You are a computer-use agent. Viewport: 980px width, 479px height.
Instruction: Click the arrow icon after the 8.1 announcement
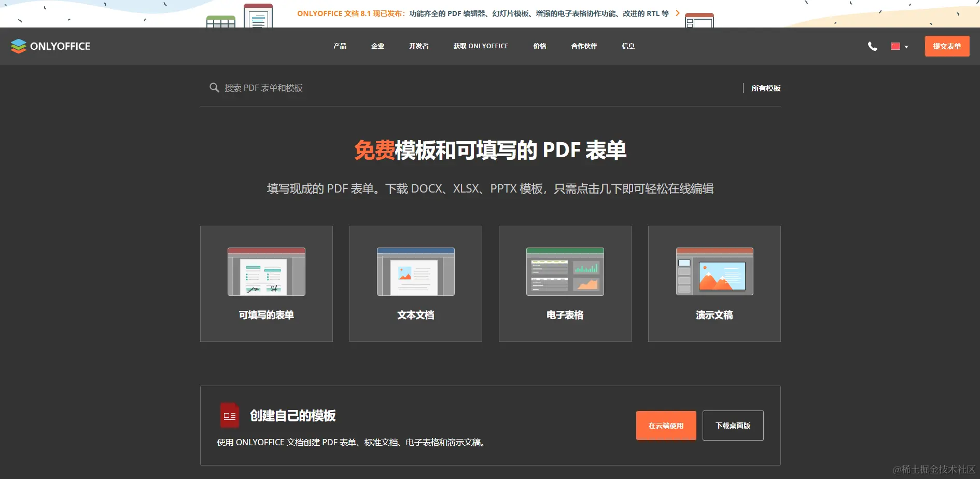coord(677,13)
